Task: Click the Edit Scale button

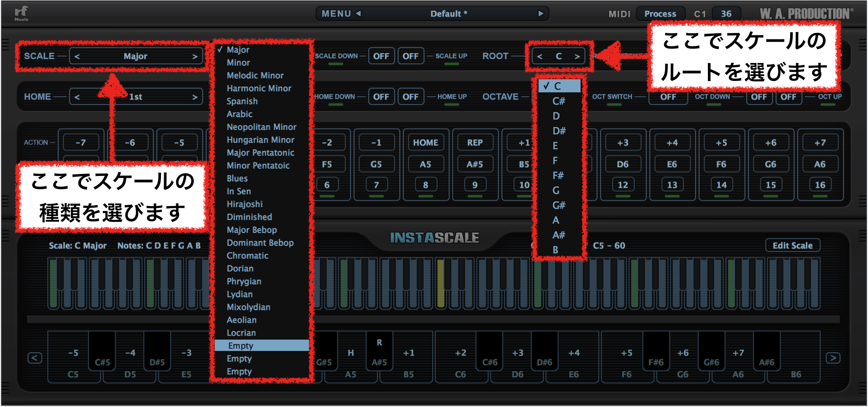Action: tap(792, 246)
